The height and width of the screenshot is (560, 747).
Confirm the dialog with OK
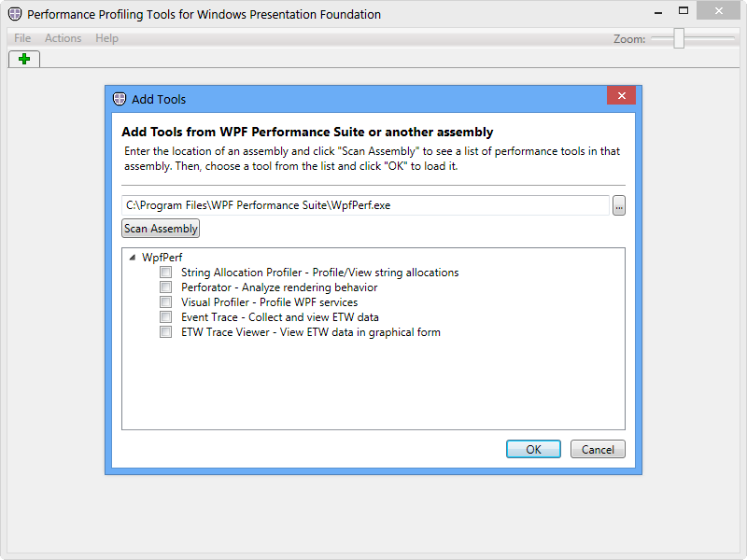[533, 449]
